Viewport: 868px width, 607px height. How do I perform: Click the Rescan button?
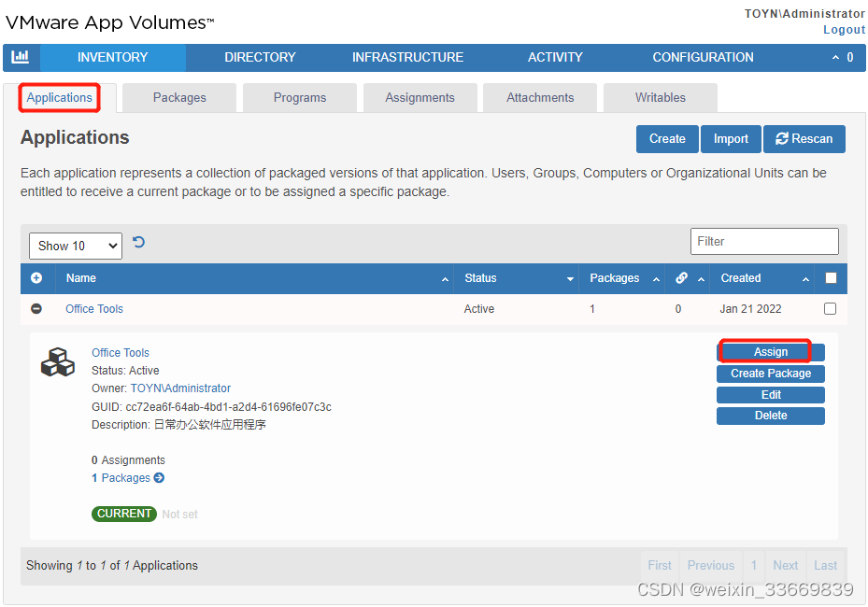pos(804,139)
